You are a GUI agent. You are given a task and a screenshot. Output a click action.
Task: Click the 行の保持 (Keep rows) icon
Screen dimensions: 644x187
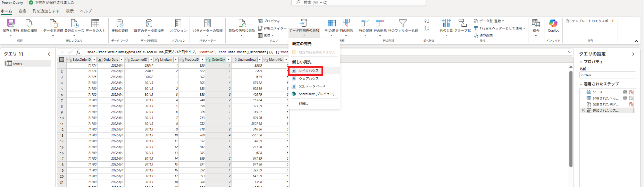[x=365, y=23]
